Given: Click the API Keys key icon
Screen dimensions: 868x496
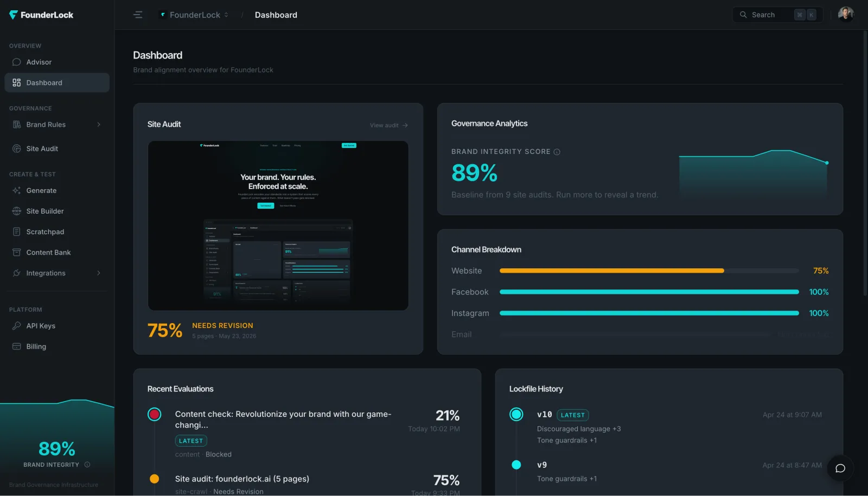Looking at the screenshot, I should [17, 326].
